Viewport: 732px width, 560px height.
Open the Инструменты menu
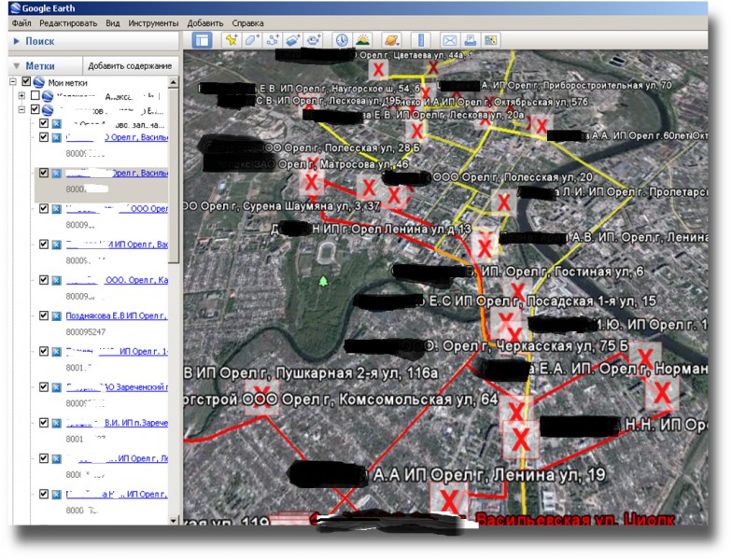pyautogui.click(x=153, y=22)
